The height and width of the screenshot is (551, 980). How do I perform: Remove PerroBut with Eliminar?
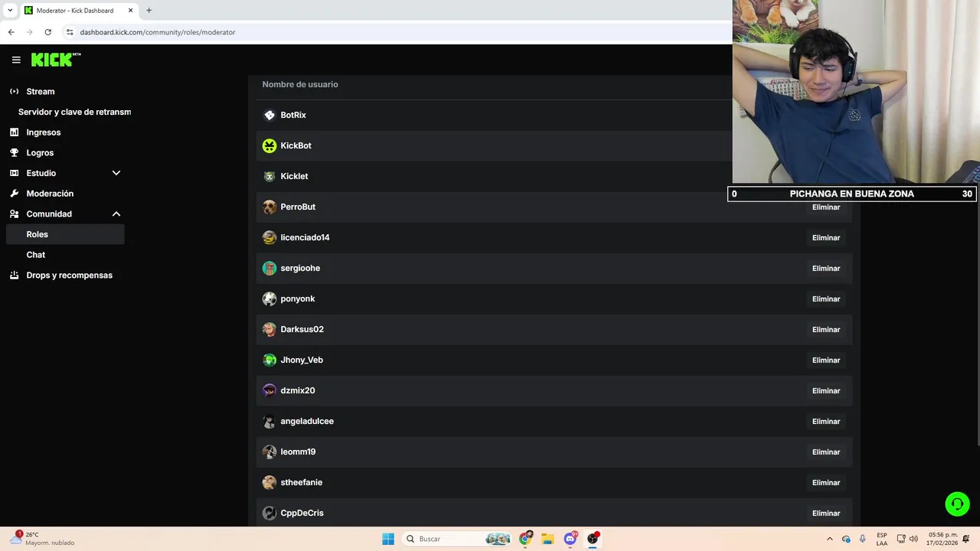(826, 207)
